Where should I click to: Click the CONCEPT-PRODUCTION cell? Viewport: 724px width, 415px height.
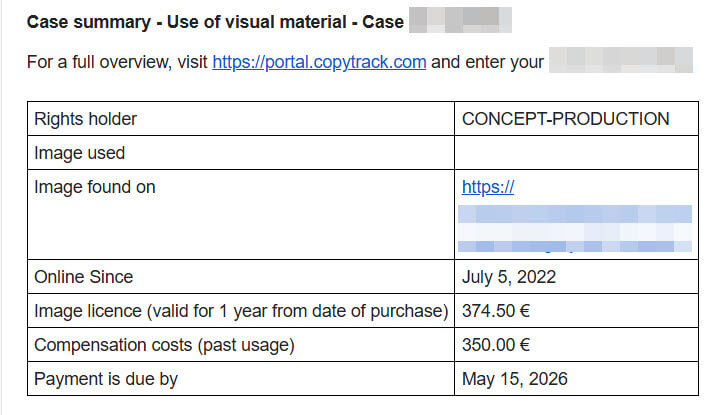tap(576, 119)
